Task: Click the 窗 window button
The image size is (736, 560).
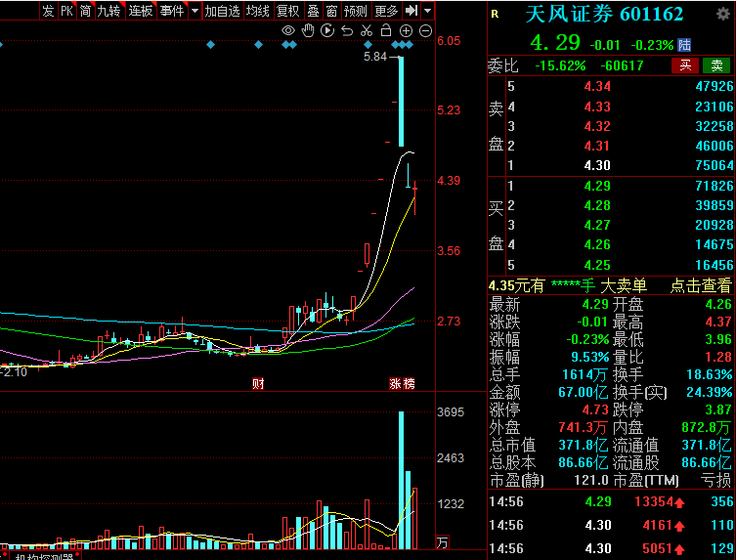Action: (331, 11)
